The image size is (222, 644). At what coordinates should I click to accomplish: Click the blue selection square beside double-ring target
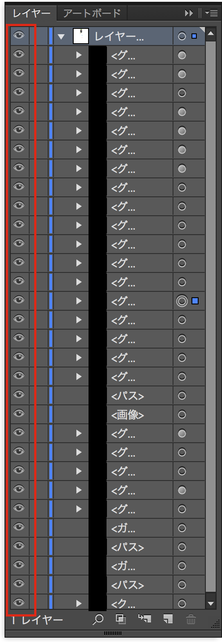point(195,301)
